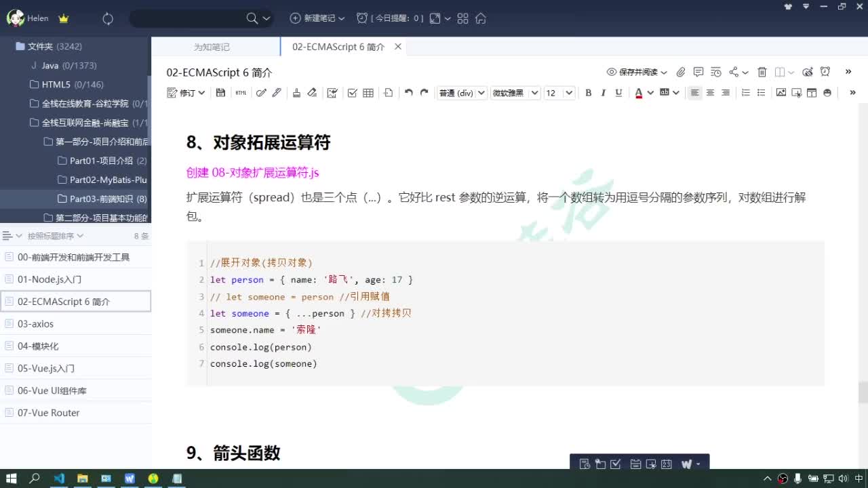Toggle underline formatting

pyautogui.click(x=618, y=93)
